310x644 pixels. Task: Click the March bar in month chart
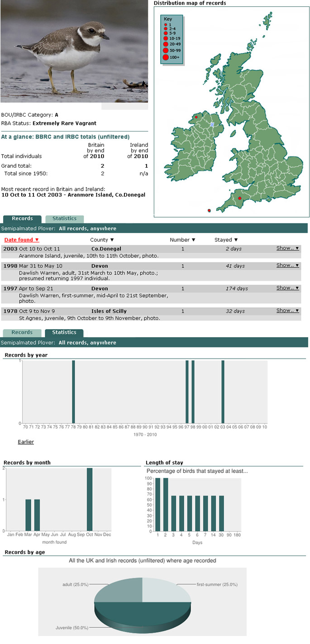[28, 515]
